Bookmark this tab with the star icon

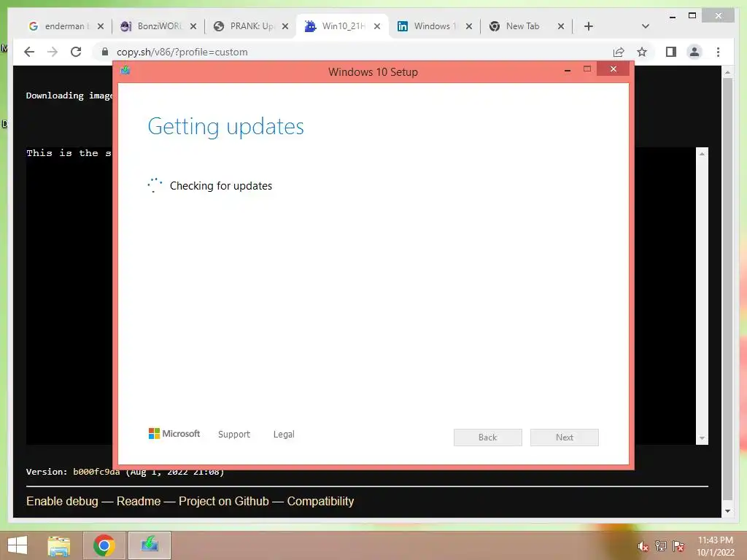pos(642,52)
